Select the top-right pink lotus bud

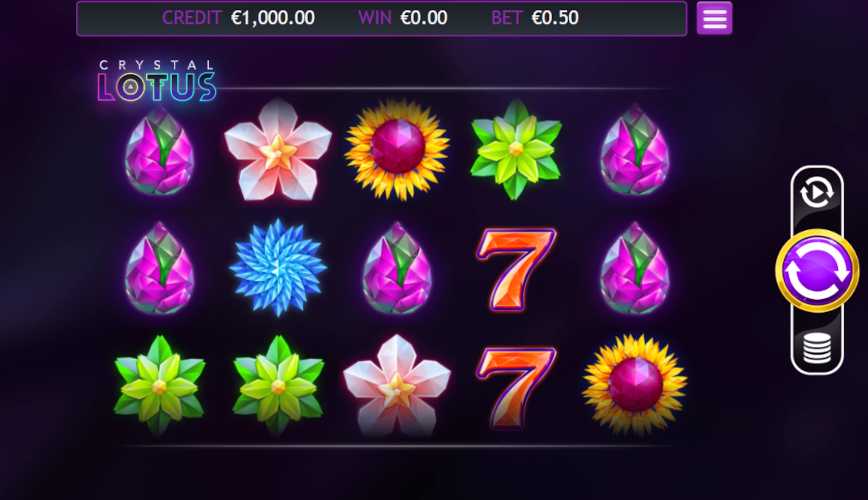click(x=635, y=151)
